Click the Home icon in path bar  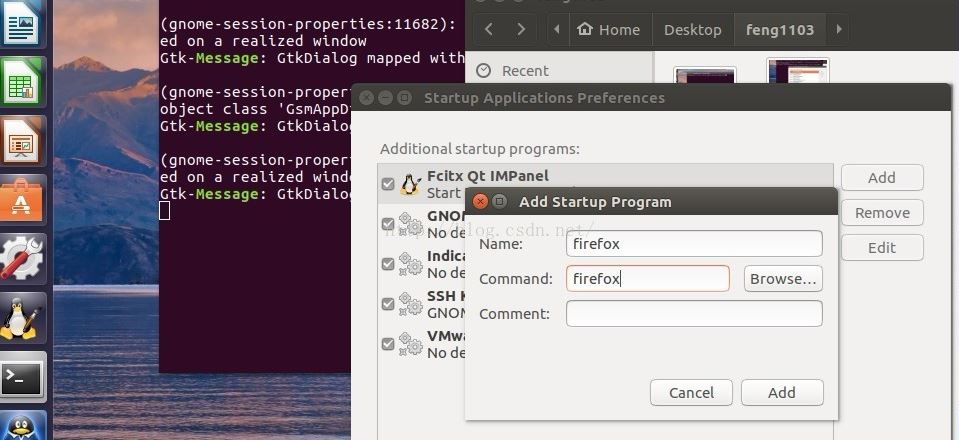point(585,29)
